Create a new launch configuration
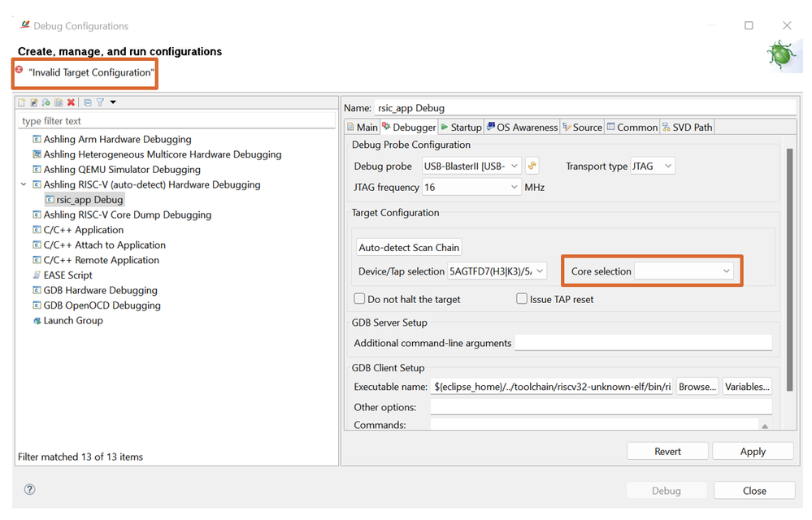The height and width of the screenshot is (520, 812). (21, 102)
